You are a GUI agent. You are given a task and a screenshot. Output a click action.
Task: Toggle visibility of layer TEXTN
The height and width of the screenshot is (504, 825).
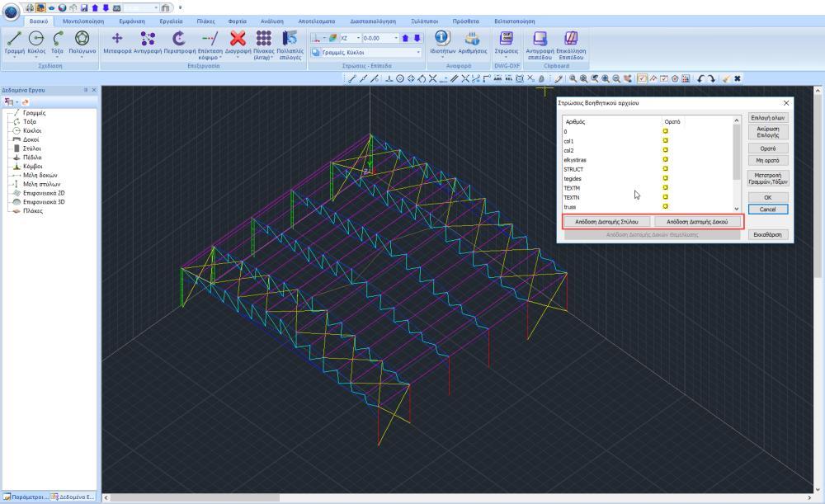tap(665, 197)
